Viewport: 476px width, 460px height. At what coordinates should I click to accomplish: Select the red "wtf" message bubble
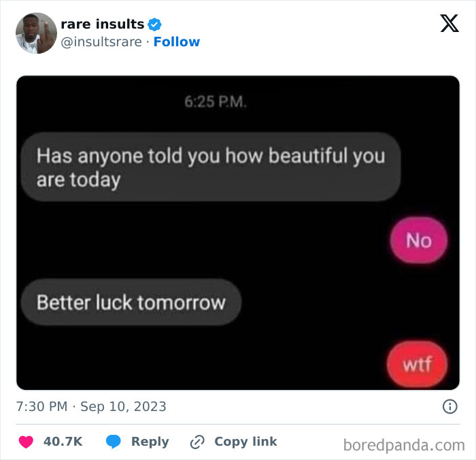[418, 365]
